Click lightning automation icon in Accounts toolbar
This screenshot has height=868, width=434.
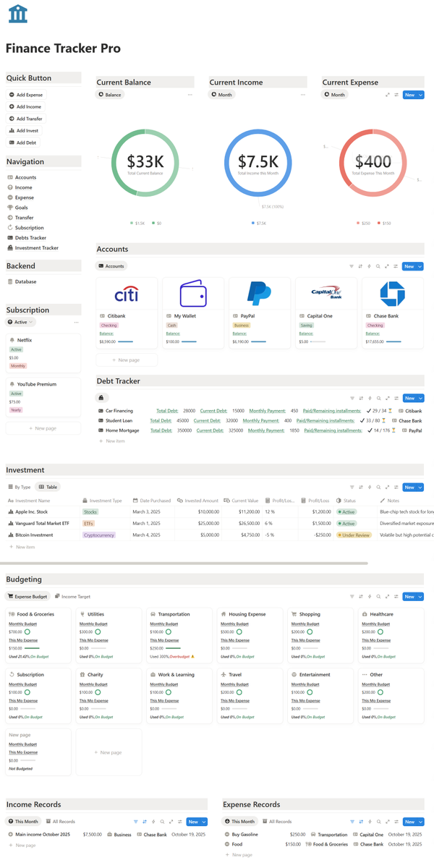[370, 266]
